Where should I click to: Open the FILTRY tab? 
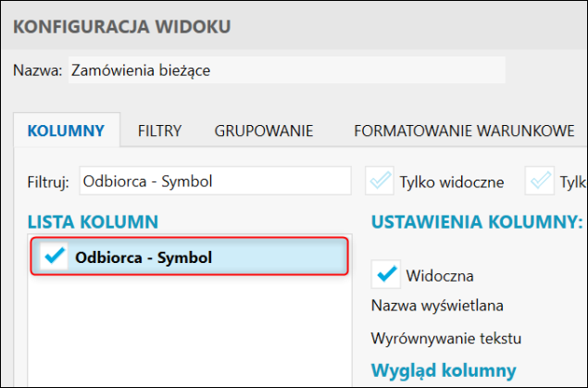click(x=159, y=131)
